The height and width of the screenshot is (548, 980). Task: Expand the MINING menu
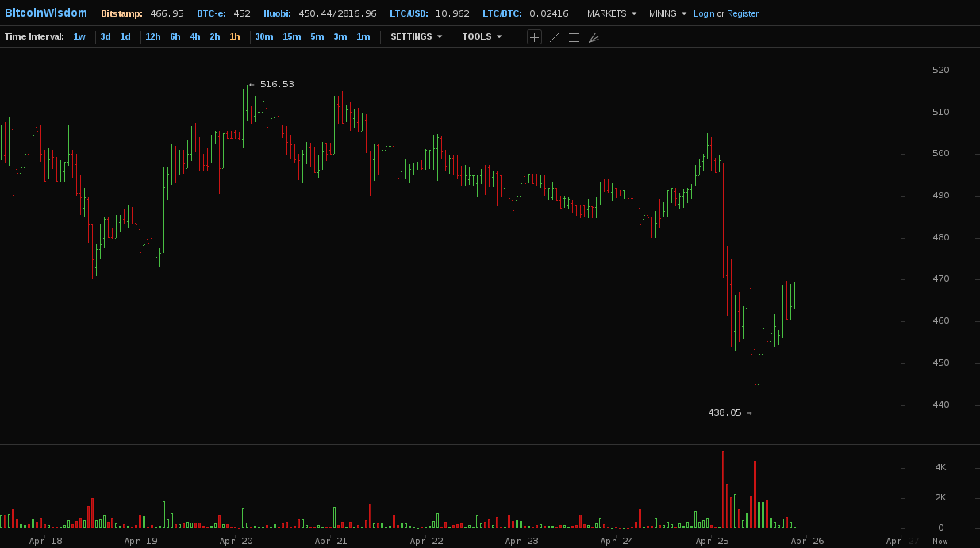tap(667, 13)
